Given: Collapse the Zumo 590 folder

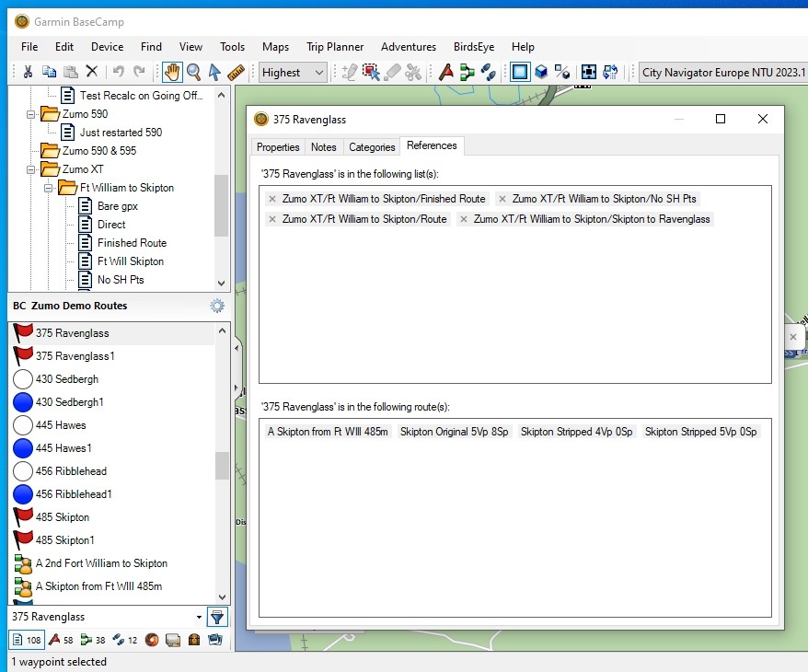Looking at the screenshot, I should click(31, 114).
